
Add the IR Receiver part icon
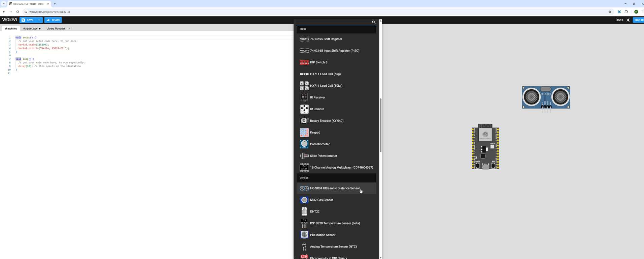pyautogui.click(x=304, y=97)
